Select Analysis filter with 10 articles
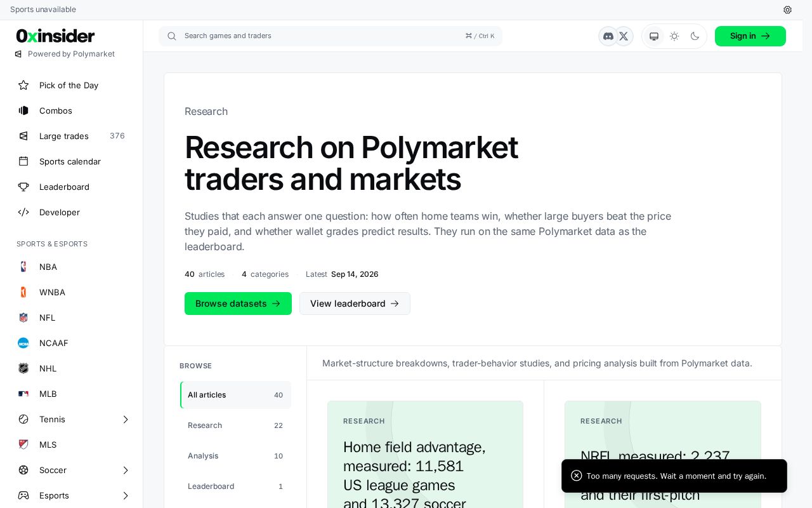Image resolution: width=812 pixels, height=508 pixels. [235, 456]
